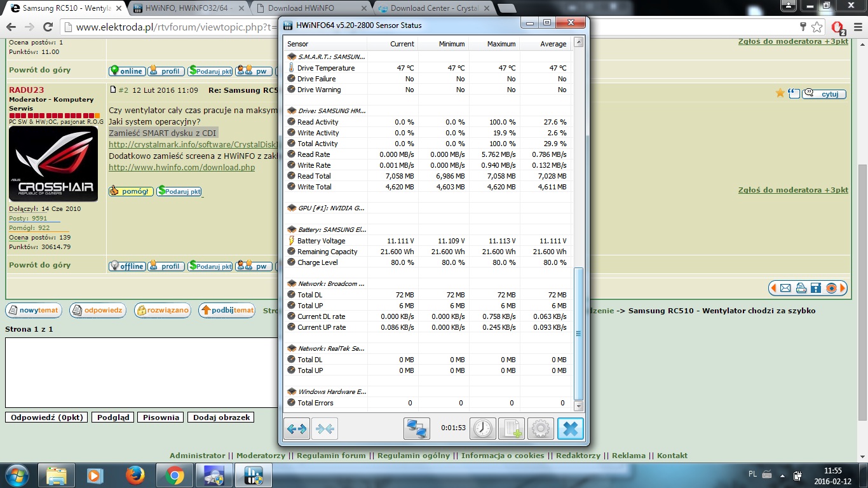Select the GPU [#1]: NVIDIA G... group row
Screen dimensions: 868x488
pyautogui.click(x=427, y=208)
